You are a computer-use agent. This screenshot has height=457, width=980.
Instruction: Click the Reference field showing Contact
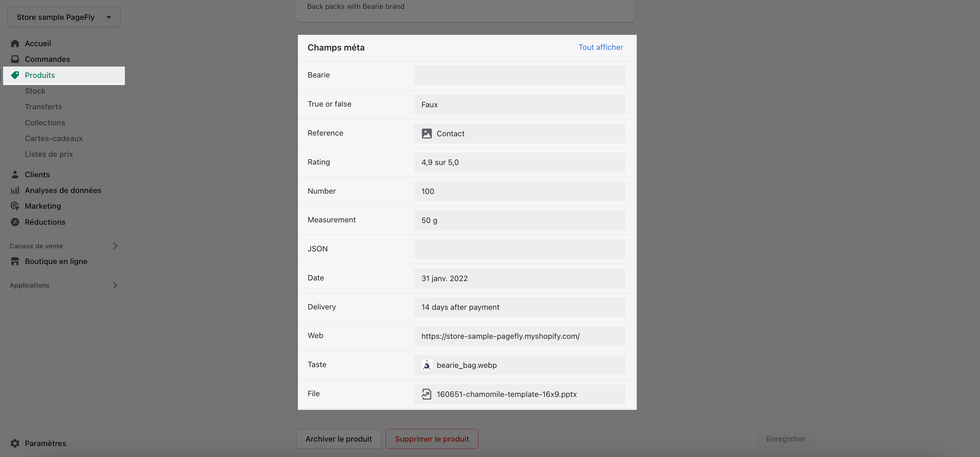coord(520,134)
